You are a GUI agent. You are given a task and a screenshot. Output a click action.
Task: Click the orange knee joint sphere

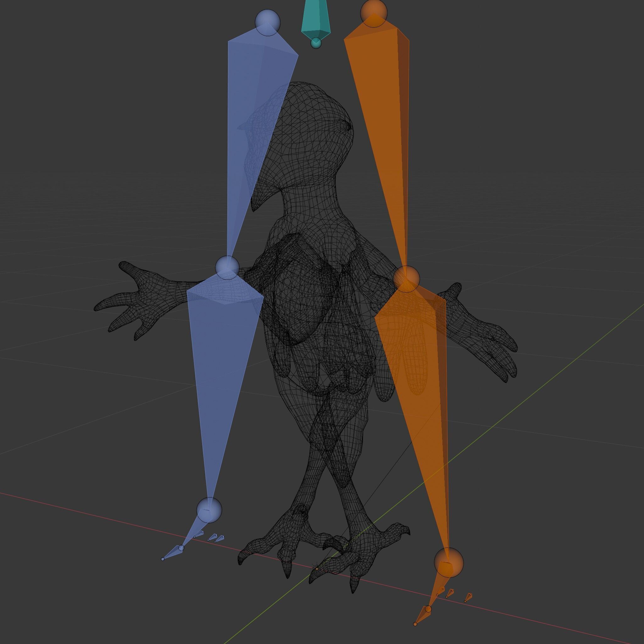(406, 279)
